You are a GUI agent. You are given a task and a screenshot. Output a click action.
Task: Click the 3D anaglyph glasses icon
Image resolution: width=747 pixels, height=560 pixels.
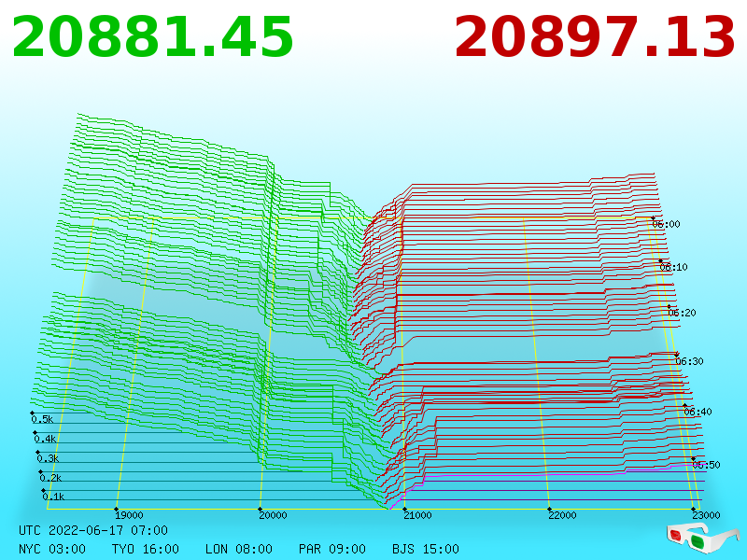click(x=703, y=539)
